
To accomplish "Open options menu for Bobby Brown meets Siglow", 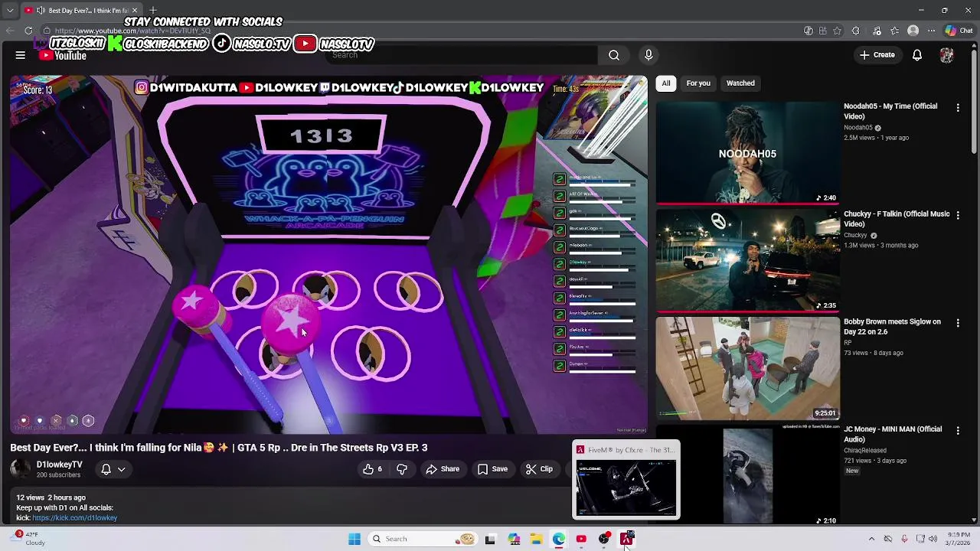I will pos(958,324).
